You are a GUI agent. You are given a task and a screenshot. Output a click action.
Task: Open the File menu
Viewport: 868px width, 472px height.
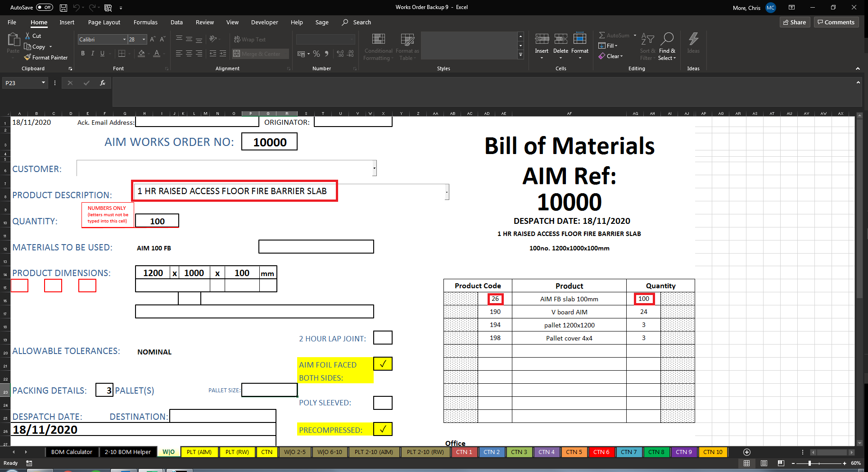coord(12,22)
